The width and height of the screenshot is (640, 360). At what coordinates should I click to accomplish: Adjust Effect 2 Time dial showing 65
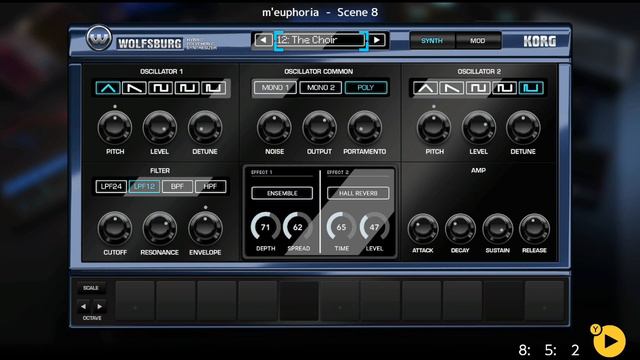342,227
